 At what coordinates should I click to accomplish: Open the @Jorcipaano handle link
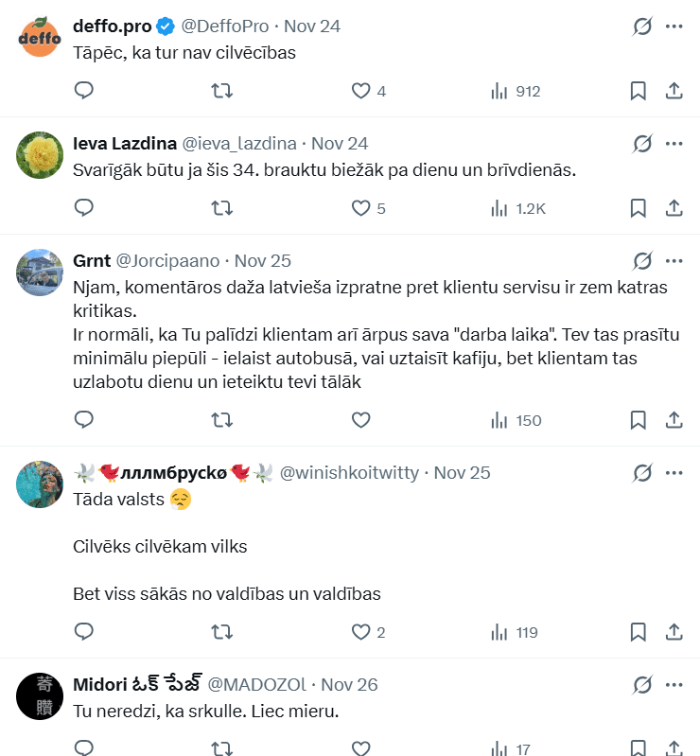click(167, 261)
